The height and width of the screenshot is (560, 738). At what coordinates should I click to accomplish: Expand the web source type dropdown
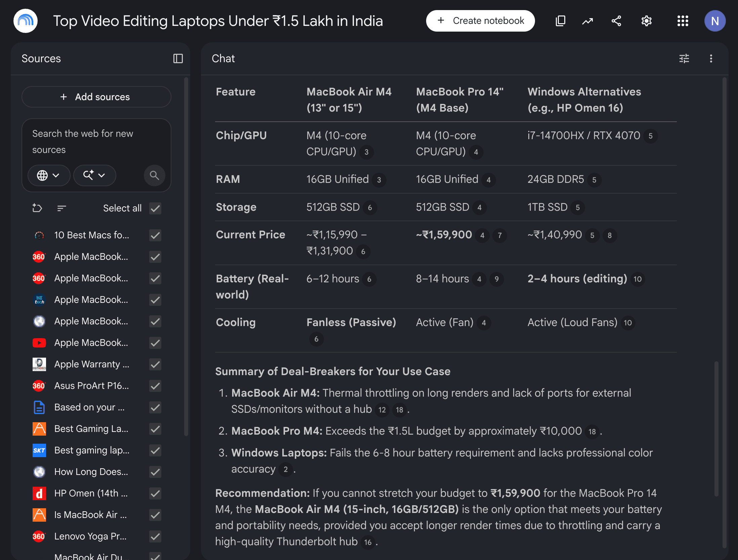coord(49,175)
